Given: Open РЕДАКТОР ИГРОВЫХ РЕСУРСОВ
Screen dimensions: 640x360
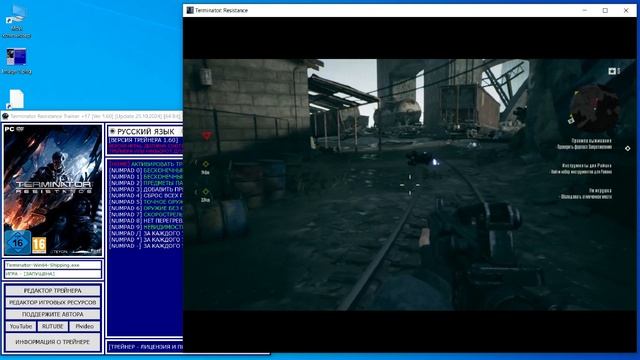Looking at the screenshot, I should (53, 302).
